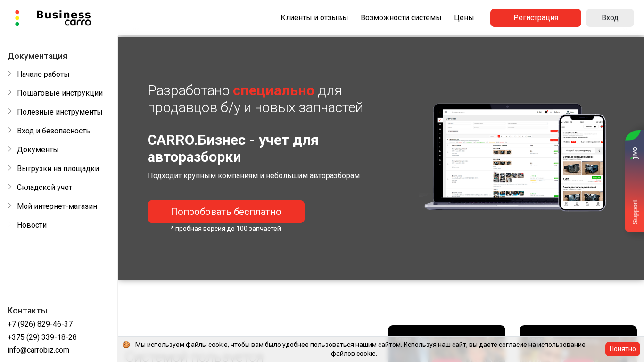Open the Jivo Support chat widget
Screen dimensions: 644x362
pyautogui.click(x=635, y=181)
